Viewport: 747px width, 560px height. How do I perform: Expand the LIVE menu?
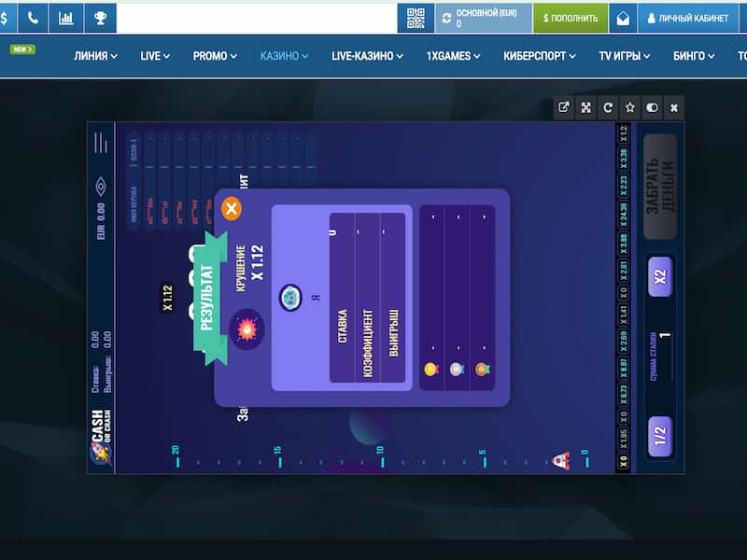(155, 56)
